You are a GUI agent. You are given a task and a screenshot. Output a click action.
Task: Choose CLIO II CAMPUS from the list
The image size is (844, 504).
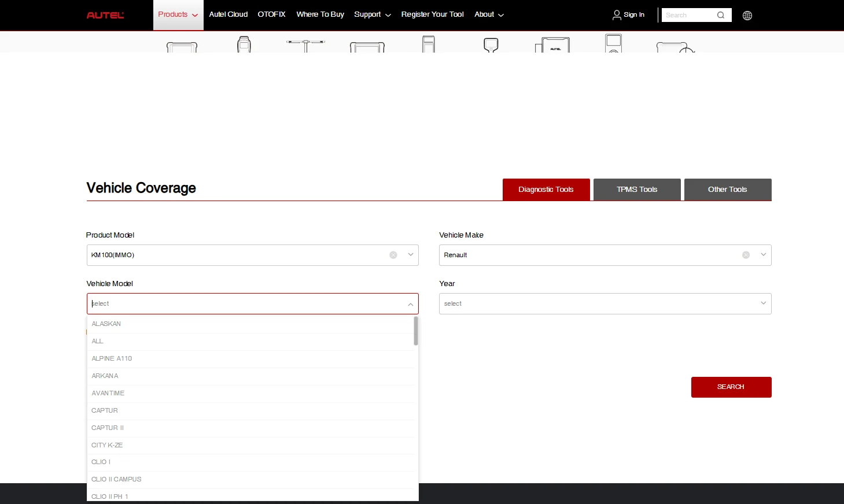pyautogui.click(x=251, y=480)
